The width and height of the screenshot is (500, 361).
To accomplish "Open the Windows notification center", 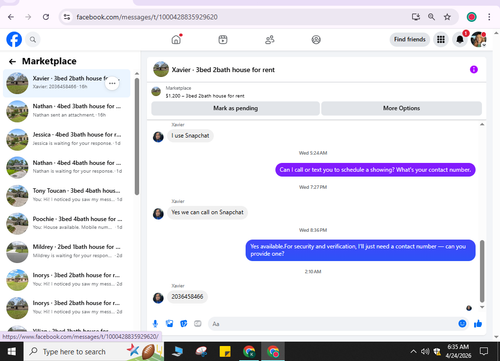I will coord(484,351).
